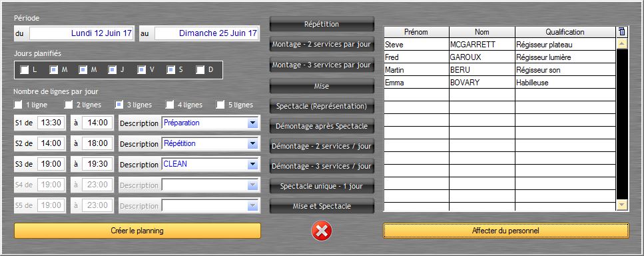The height and width of the screenshot is (256, 644).
Task: Click the end date field Dimanche 25 Juin 17
Action: pos(206,33)
